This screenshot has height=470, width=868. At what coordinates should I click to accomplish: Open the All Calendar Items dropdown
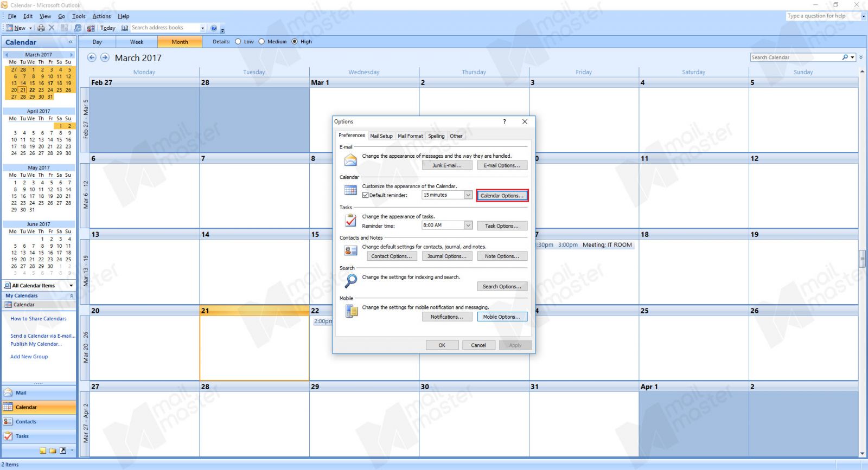[71, 286]
